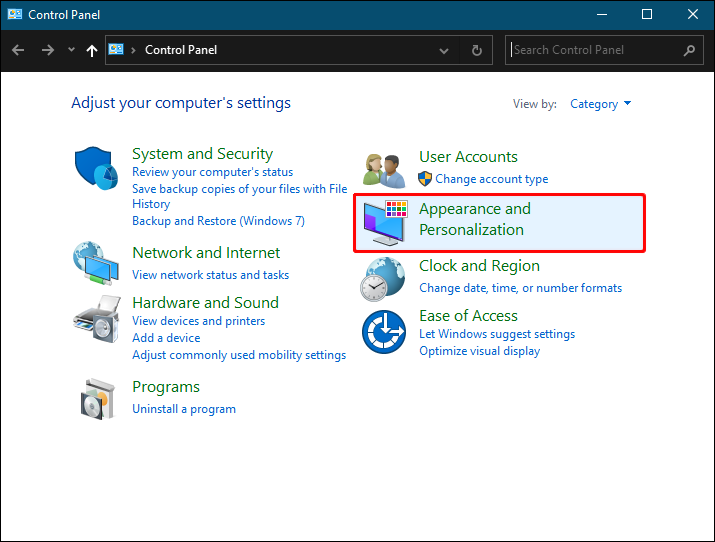Select the Hardware and Sound printer icon
The width and height of the screenshot is (715, 542).
point(97,319)
